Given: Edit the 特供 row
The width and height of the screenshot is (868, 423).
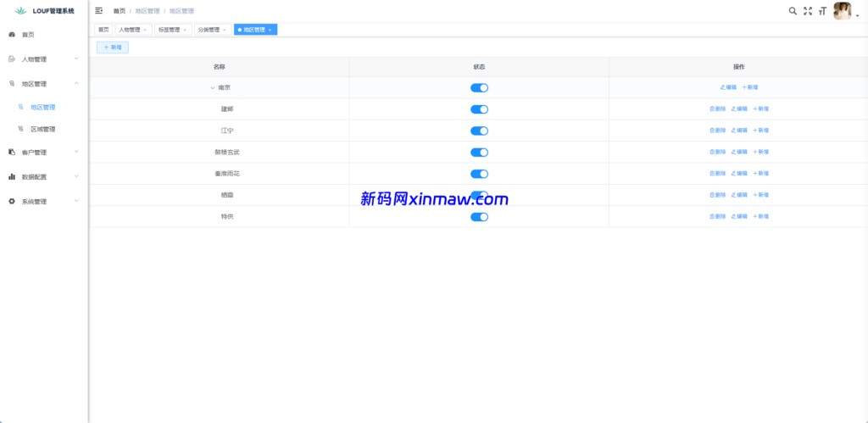Looking at the screenshot, I should [739, 217].
